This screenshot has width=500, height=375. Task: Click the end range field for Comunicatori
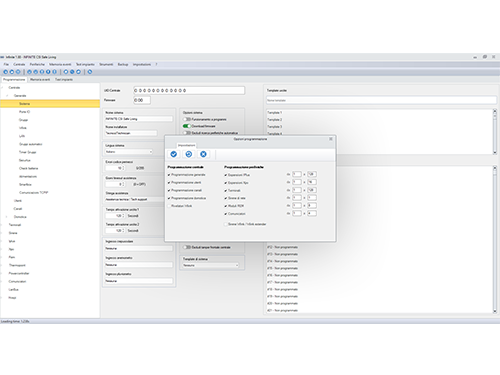click(x=312, y=213)
